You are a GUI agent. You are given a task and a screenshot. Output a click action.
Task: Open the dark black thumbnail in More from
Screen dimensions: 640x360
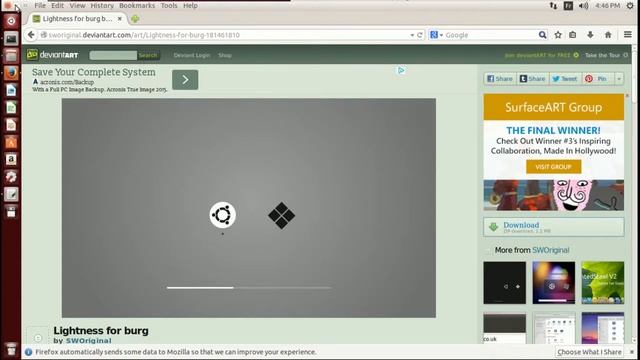click(504, 283)
